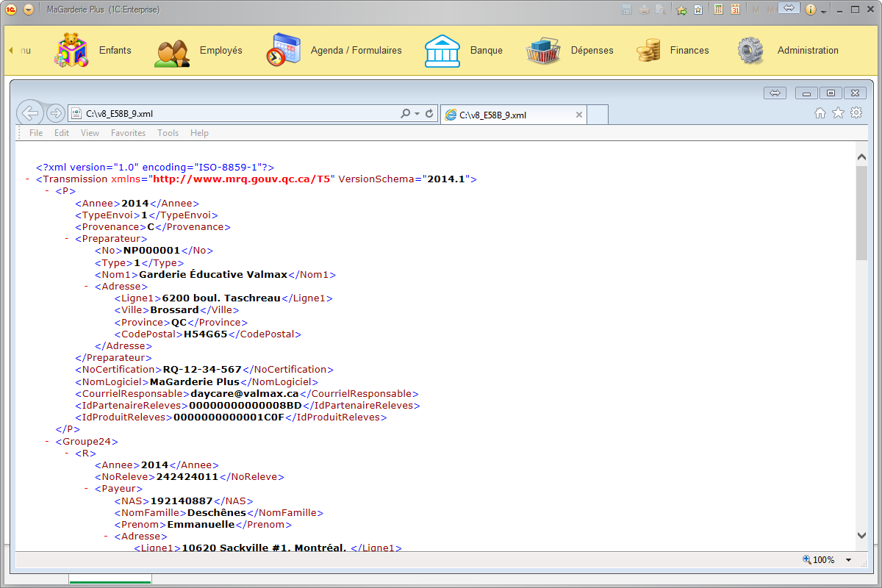Viewport: 882px width, 588px height.
Task: Refresh the XML page
Action: click(429, 112)
